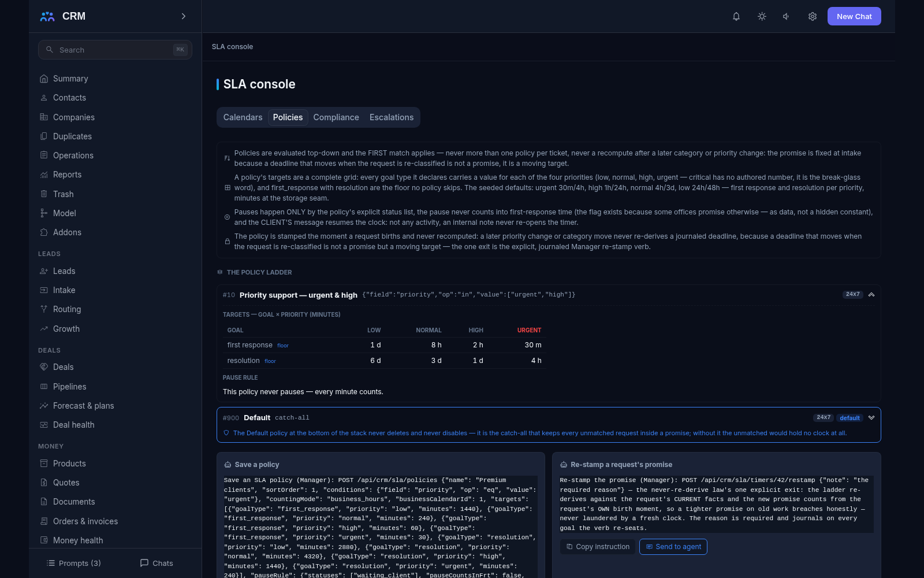Switch to Calendars tab
Screen dimensions: 924x578
point(243,117)
